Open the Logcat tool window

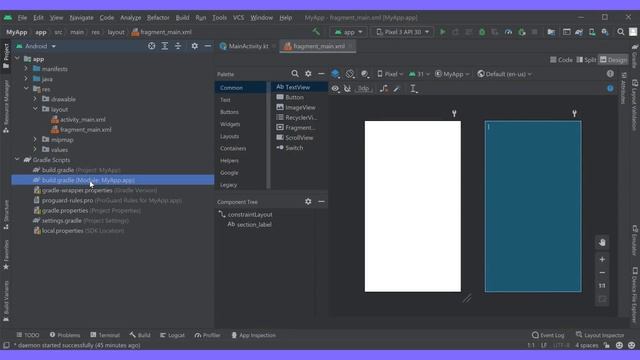point(172,335)
